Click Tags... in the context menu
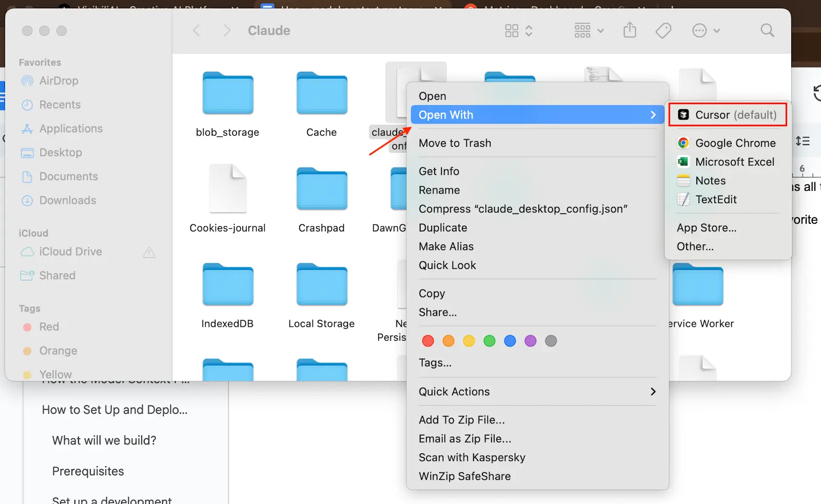Screen dimensions: 821x504 coord(537,363)
